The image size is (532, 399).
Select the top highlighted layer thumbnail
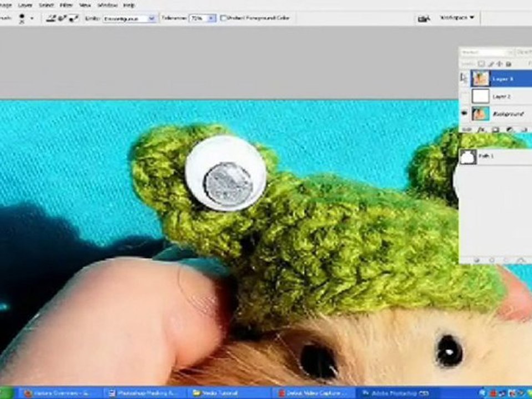point(480,78)
